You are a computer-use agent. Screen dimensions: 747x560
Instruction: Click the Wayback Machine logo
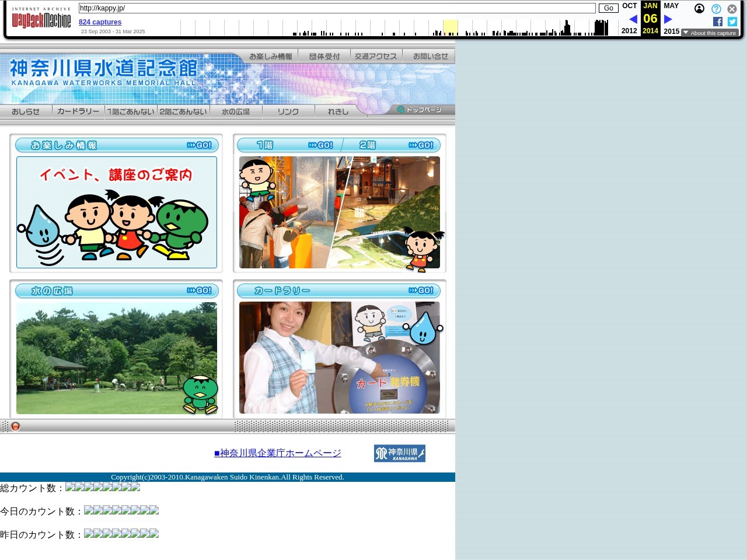(41, 19)
